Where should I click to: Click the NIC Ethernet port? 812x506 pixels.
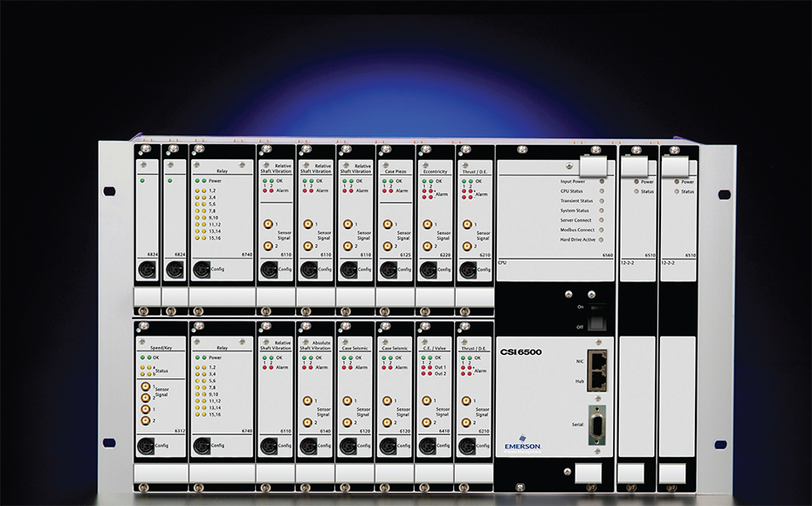(597, 361)
